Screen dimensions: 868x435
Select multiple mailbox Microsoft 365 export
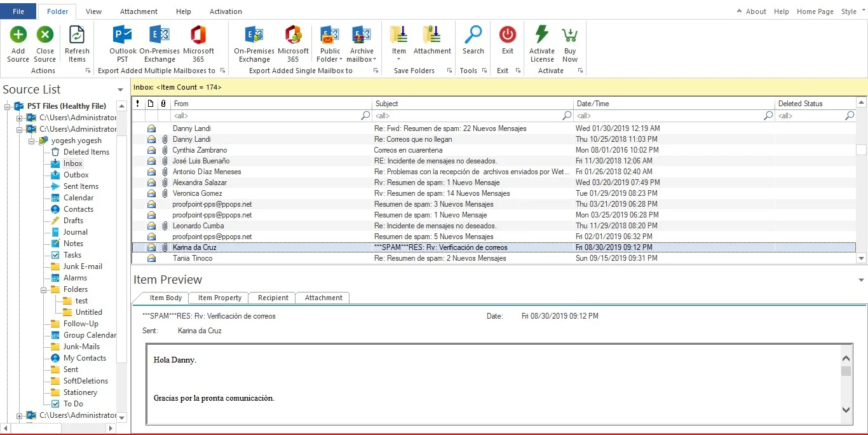click(198, 43)
